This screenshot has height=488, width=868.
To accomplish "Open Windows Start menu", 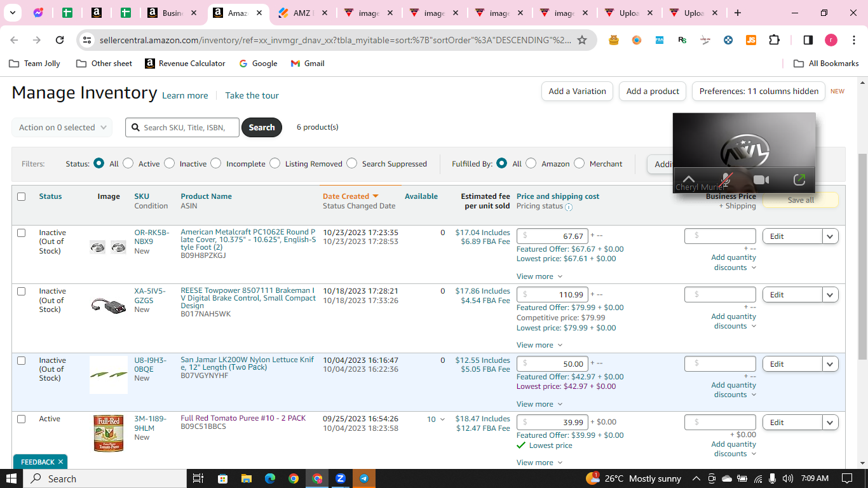I will pyautogui.click(x=11, y=478).
